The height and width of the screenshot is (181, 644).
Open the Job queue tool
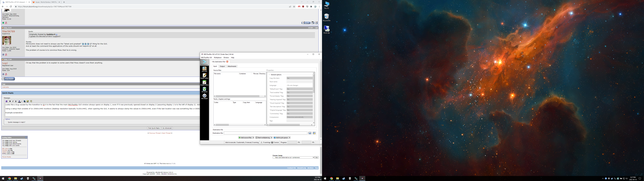point(205,89)
